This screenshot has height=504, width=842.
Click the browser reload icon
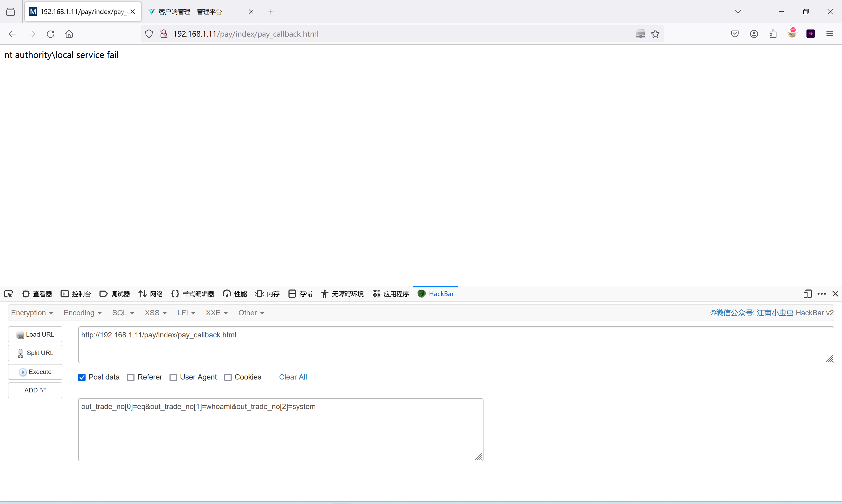point(51,34)
